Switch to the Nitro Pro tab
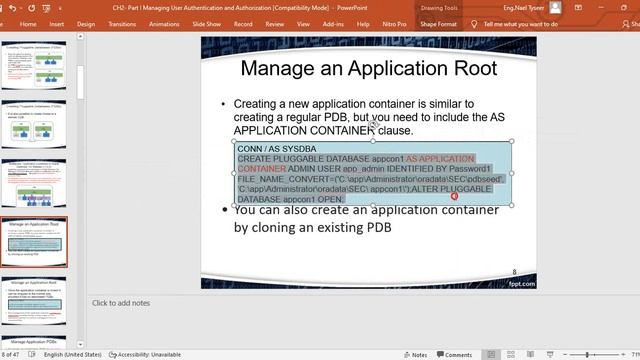 pos(394,24)
